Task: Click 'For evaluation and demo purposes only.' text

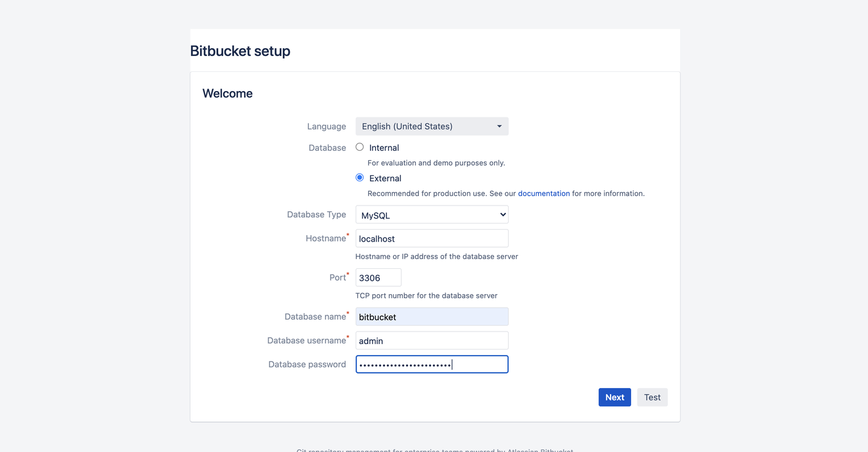Action: (436, 163)
